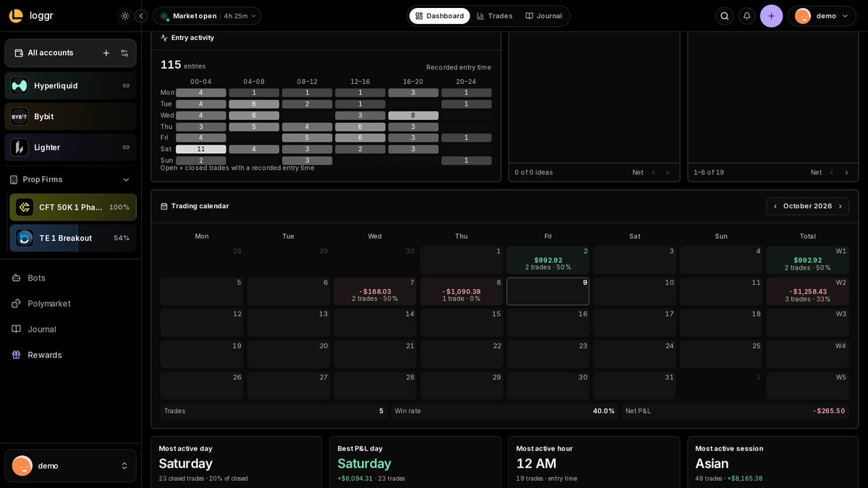Select the Hyperliquid account
This screenshot has width=868, height=488.
pyautogui.click(x=70, y=85)
